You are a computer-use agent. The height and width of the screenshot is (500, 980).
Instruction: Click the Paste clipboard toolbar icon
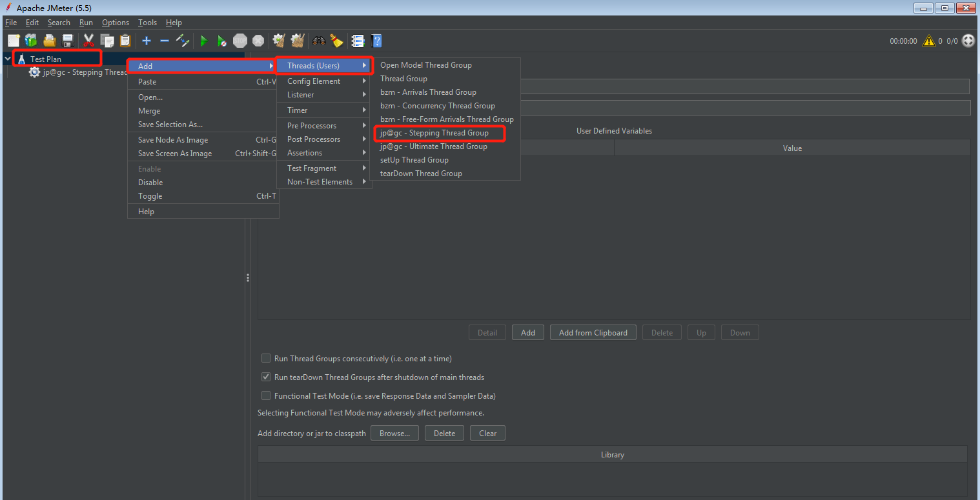(x=125, y=41)
